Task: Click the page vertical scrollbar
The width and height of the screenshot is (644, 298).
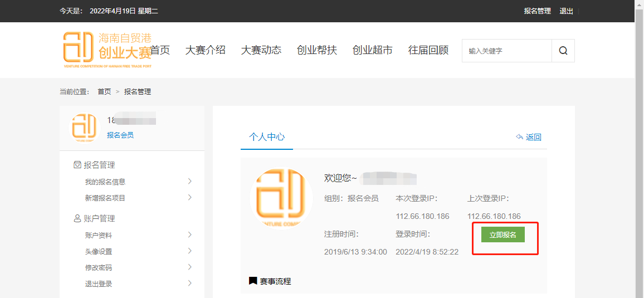Action: 640,167
